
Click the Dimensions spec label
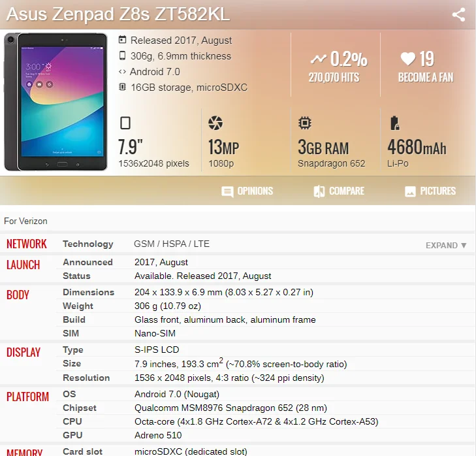point(89,292)
